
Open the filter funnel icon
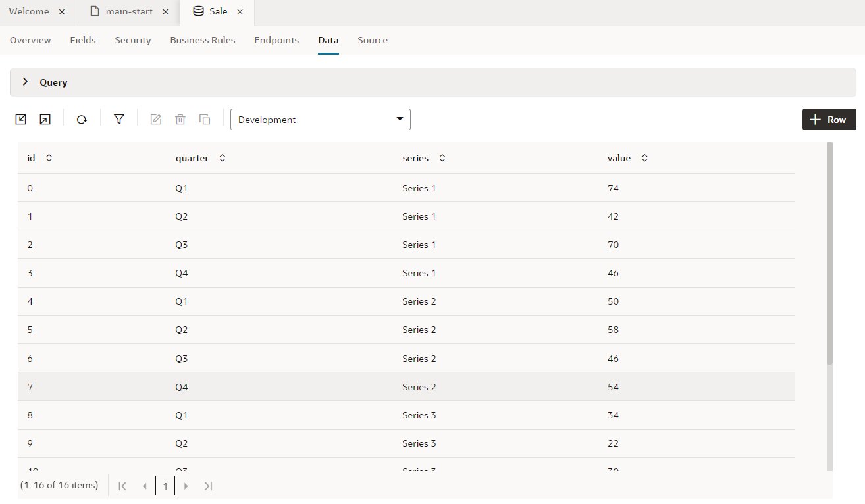pyautogui.click(x=118, y=119)
